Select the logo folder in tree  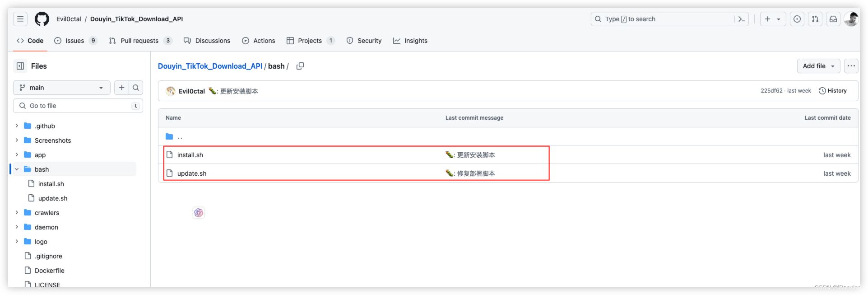point(41,242)
